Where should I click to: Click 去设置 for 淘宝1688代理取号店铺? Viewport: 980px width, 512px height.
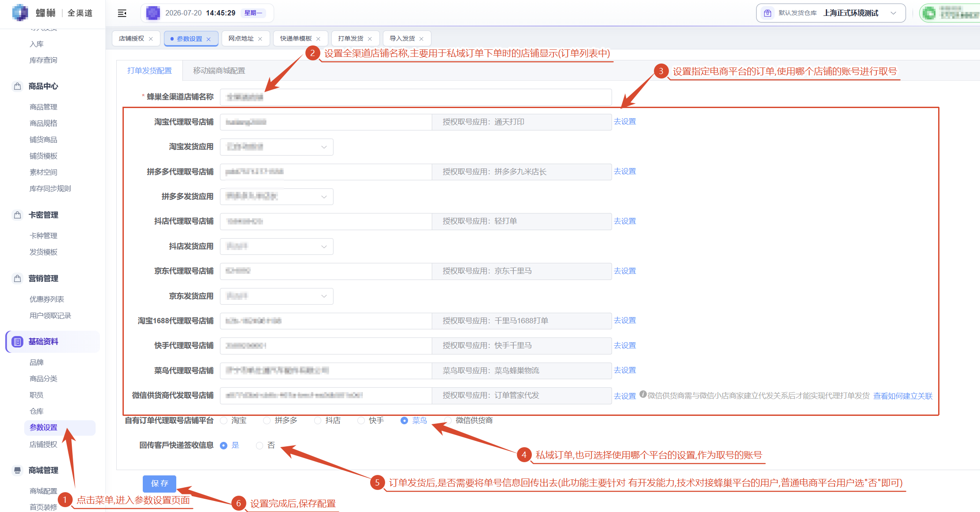pyautogui.click(x=625, y=321)
